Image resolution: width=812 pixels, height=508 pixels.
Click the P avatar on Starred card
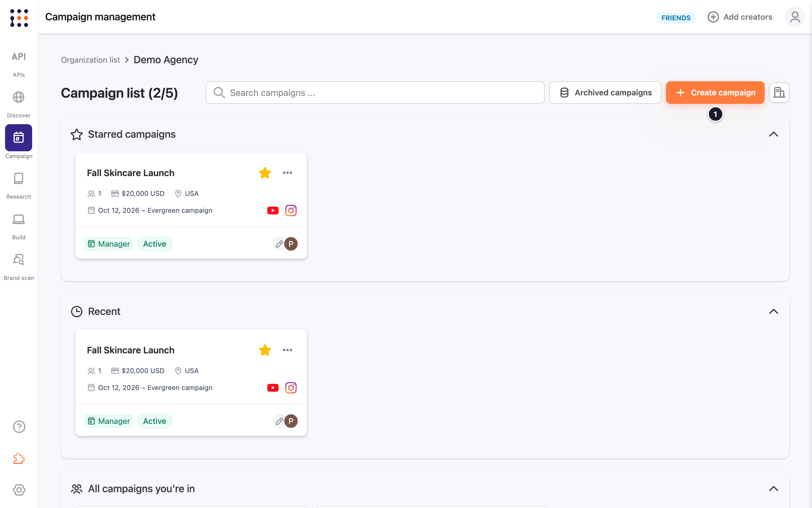(291, 244)
